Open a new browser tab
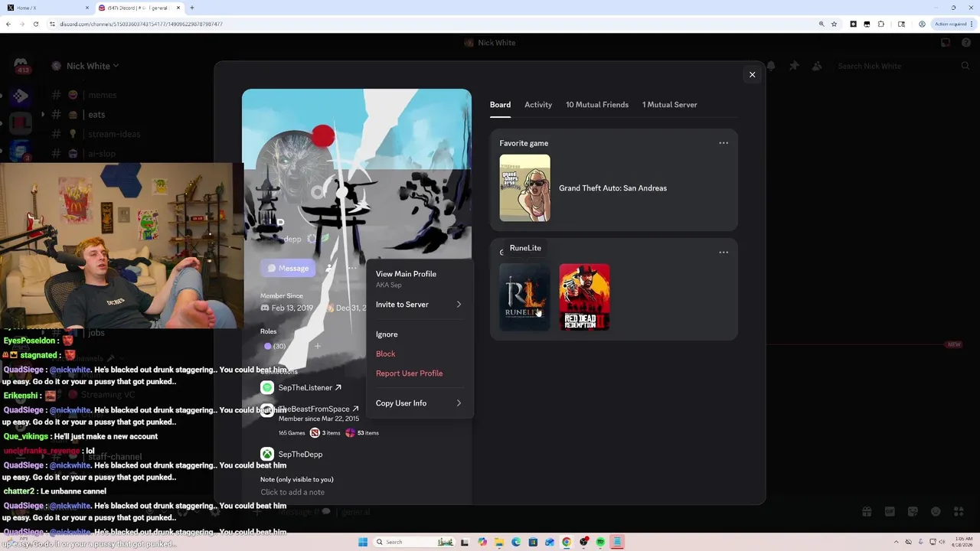 click(192, 8)
